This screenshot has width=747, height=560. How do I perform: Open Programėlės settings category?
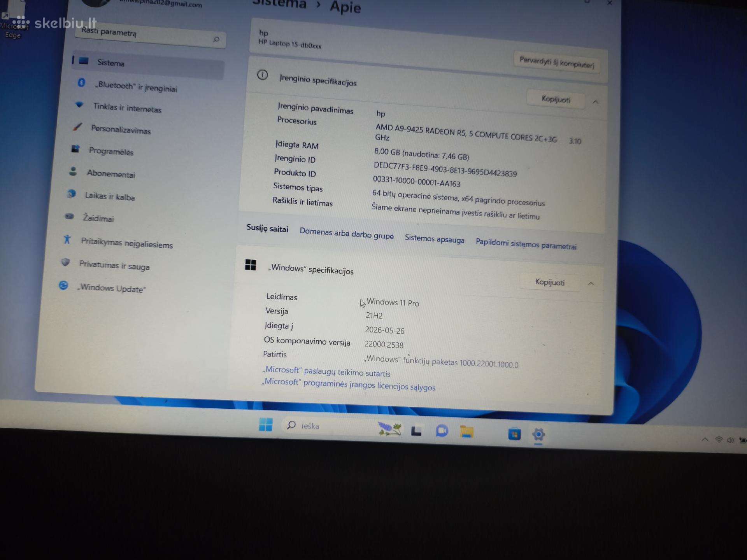[x=111, y=151]
